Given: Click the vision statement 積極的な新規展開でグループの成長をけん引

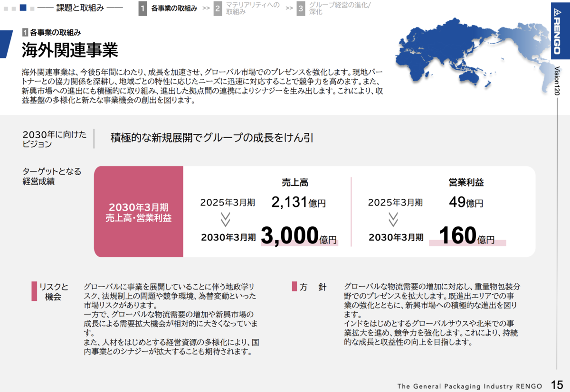Looking at the screenshot, I should [212, 138].
